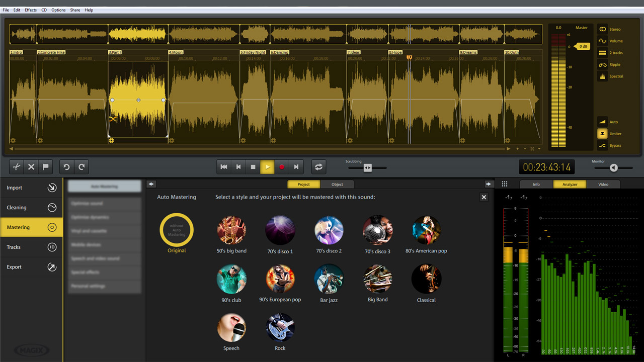Go to the Export section
The height and width of the screenshot is (362, 644).
click(x=31, y=267)
